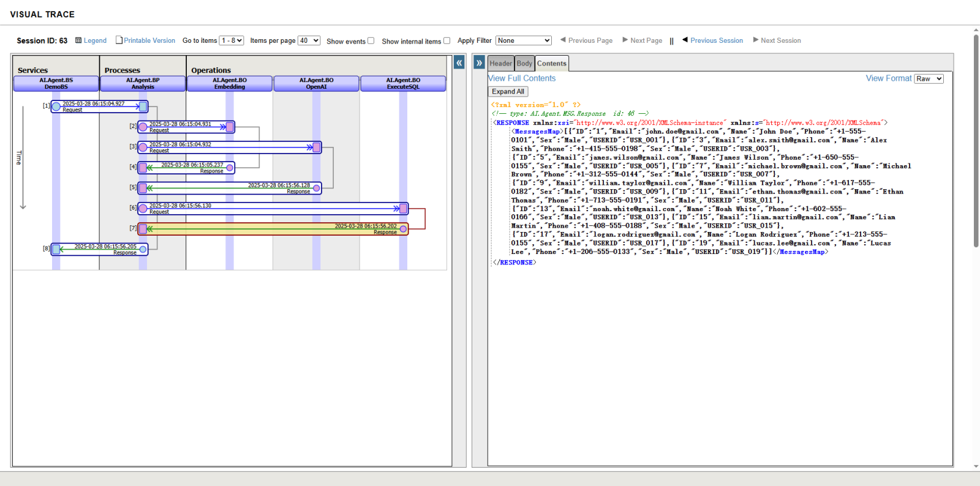Enable the Show internal items checkbox
This screenshot has height=486, width=980.
click(x=447, y=41)
